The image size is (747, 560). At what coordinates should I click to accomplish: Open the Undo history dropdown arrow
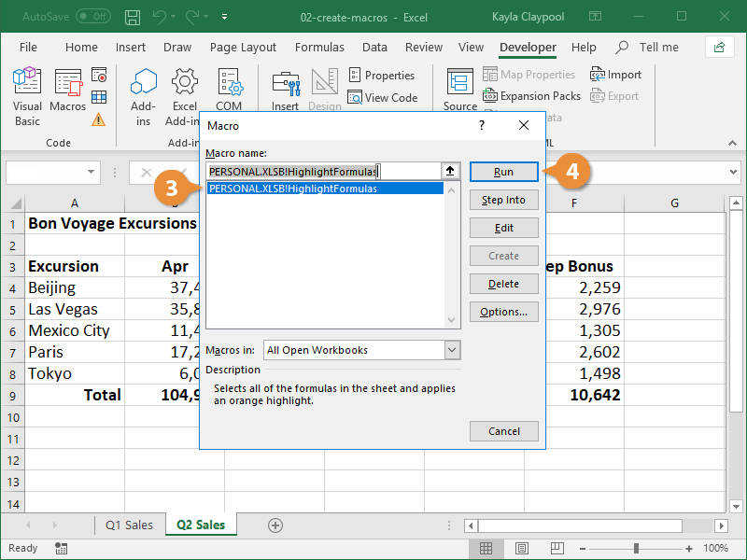174,17
